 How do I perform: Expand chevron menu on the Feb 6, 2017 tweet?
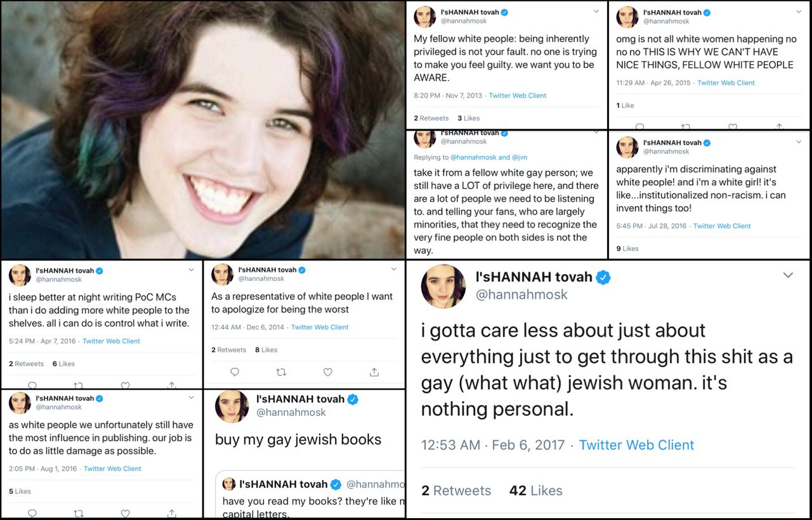788,275
